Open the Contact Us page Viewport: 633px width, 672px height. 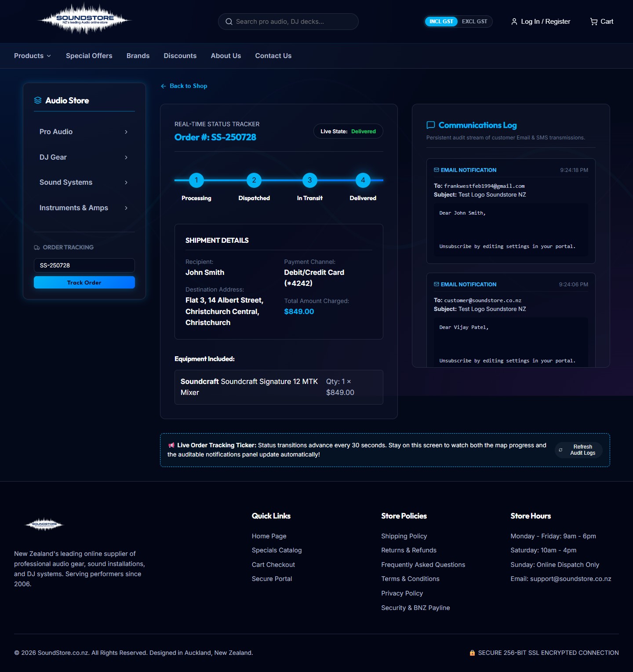(x=273, y=56)
